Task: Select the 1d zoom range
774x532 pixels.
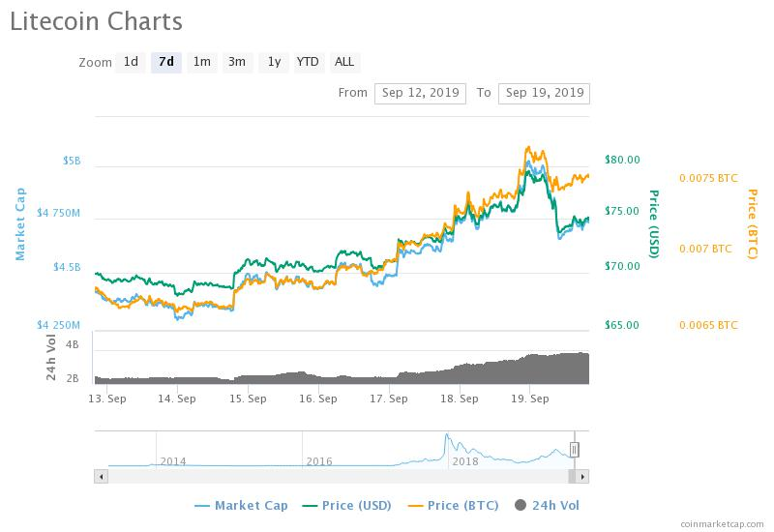Action: click(x=131, y=62)
